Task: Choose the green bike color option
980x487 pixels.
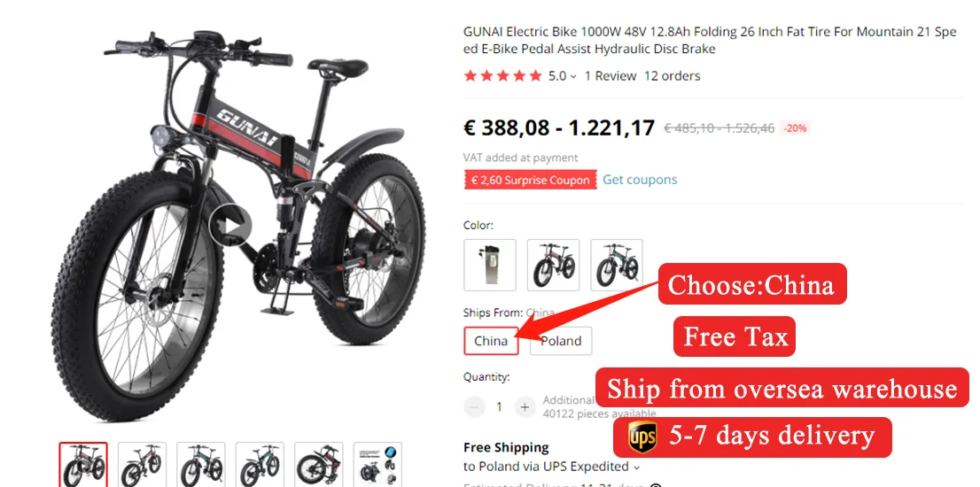Action: pyautogui.click(x=616, y=265)
